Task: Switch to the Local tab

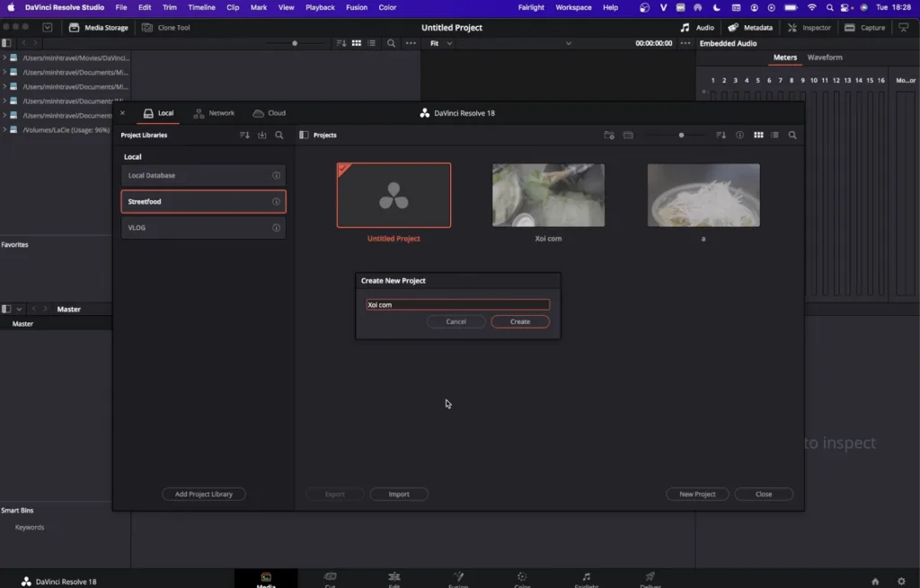Action: coord(158,113)
